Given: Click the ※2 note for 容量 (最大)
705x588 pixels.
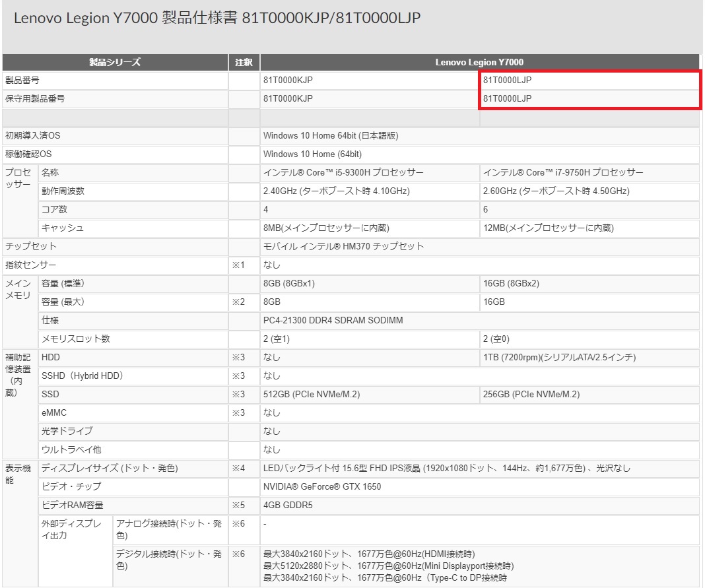Looking at the screenshot, I should (238, 302).
